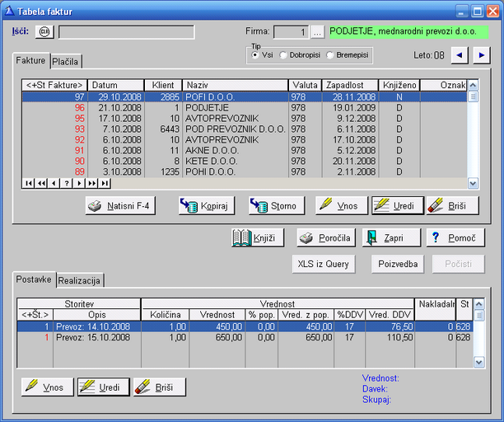The width and height of the screenshot is (504, 422).
Task: Print invoice with Natisni F-4
Action: click(x=120, y=206)
